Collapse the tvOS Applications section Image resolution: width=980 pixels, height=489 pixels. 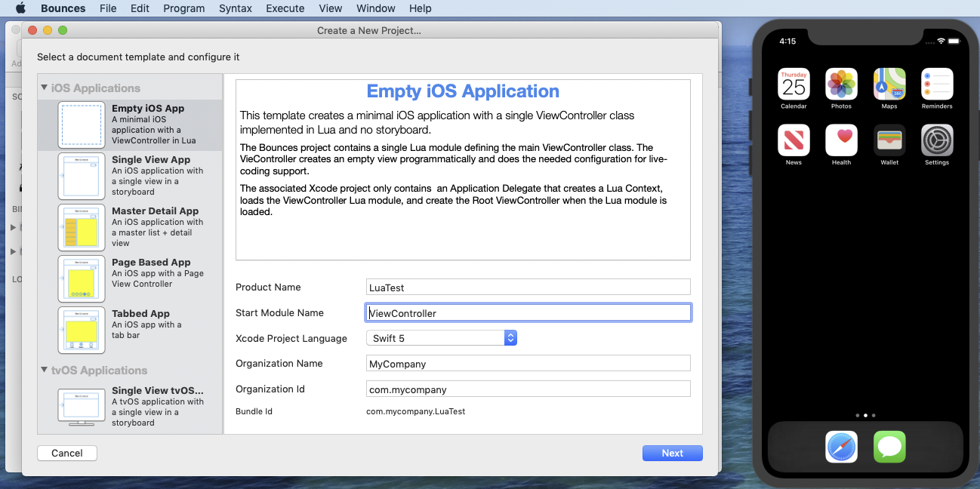pyautogui.click(x=45, y=370)
